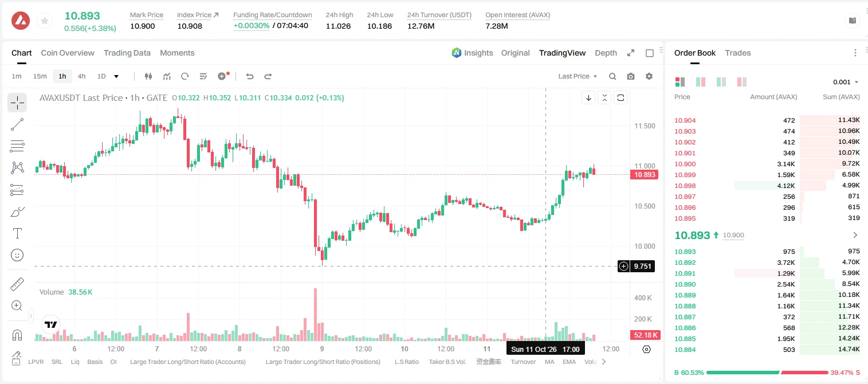This screenshot has height=384, width=868.
Task: Undo the last chart action
Action: pyautogui.click(x=249, y=76)
